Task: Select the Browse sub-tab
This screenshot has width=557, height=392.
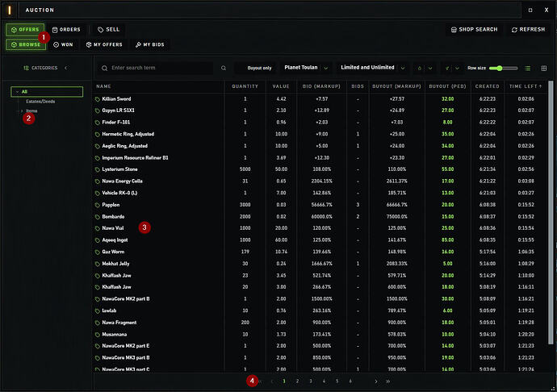Action: tap(26, 44)
